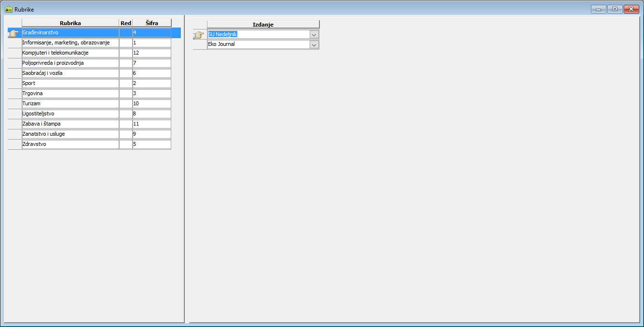Click the Zdravstvo rubrika cell
644x327 pixels.
pyautogui.click(x=70, y=144)
